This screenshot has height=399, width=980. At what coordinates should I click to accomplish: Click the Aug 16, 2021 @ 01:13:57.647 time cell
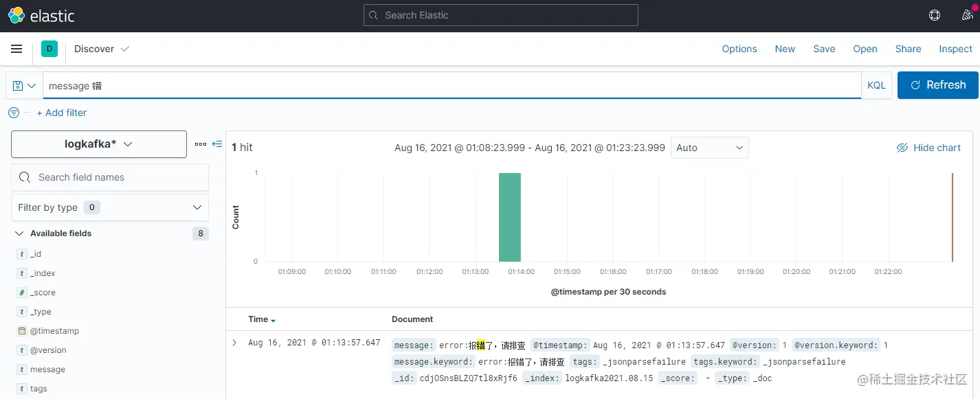pos(314,343)
